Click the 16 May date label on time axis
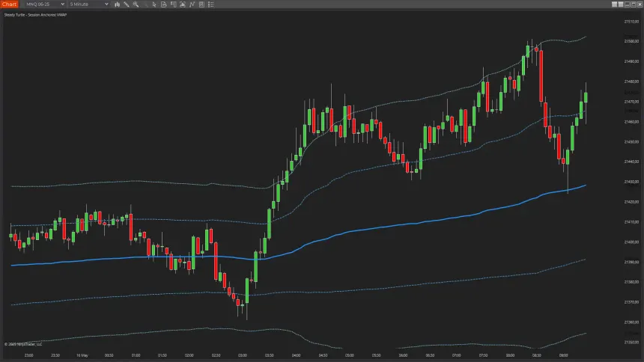The width and height of the screenshot is (644, 362). [82, 355]
